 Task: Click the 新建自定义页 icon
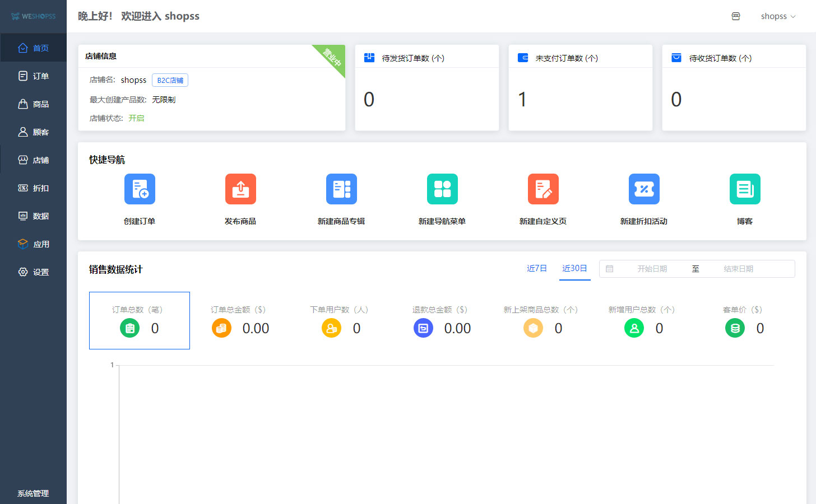pyautogui.click(x=543, y=189)
